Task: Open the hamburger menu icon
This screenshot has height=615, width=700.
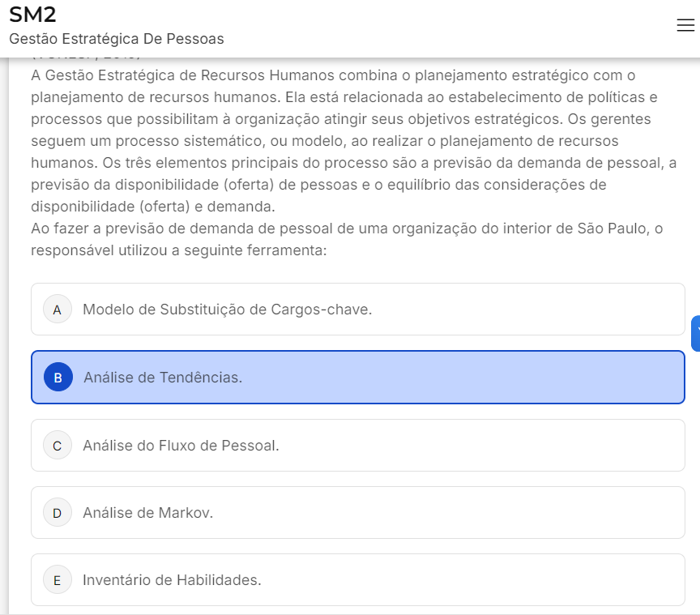Action: click(685, 26)
